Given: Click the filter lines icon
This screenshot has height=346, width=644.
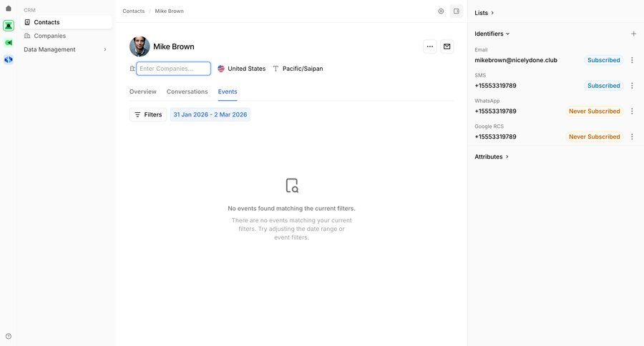Looking at the screenshot, I should 137,114.
